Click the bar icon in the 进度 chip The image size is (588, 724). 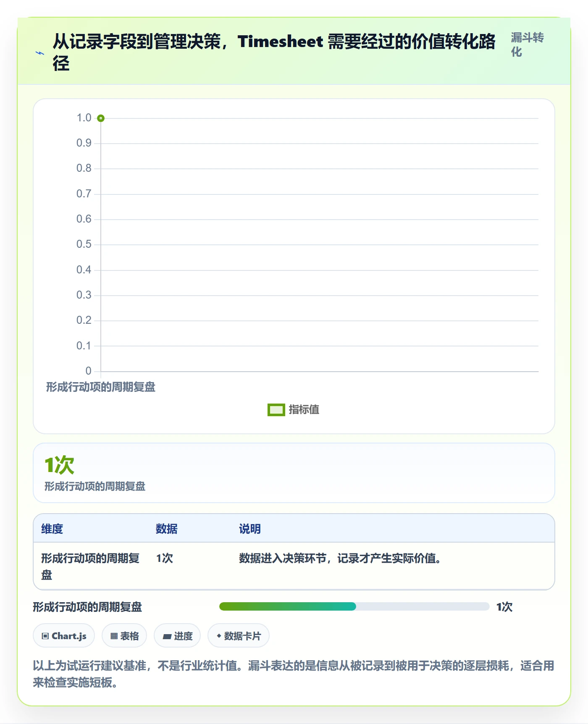pyautogui.click(x=167, y=637)
